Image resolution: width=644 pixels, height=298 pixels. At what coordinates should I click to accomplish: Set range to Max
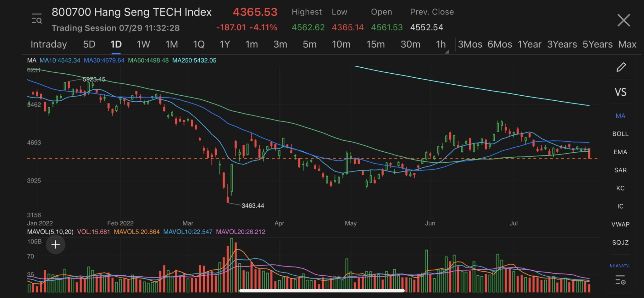point(627,44)
